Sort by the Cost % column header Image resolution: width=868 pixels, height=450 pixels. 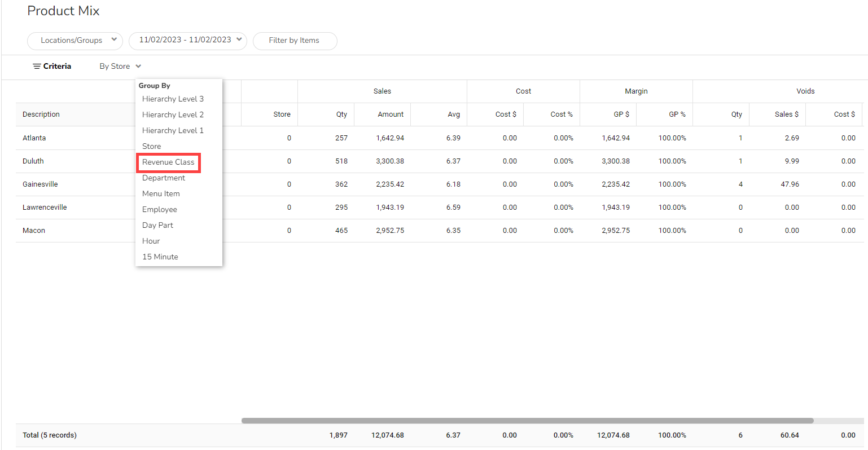tap(562, 114)
